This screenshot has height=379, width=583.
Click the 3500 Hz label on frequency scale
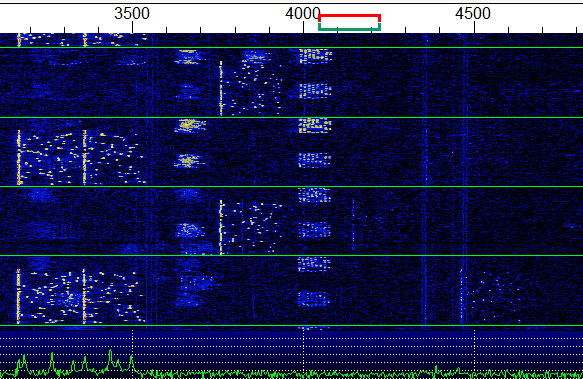(132, 14)
